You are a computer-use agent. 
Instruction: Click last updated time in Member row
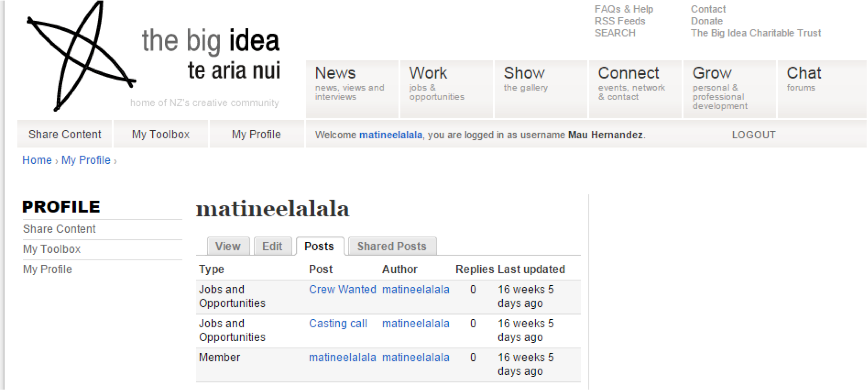coord(526,365)
